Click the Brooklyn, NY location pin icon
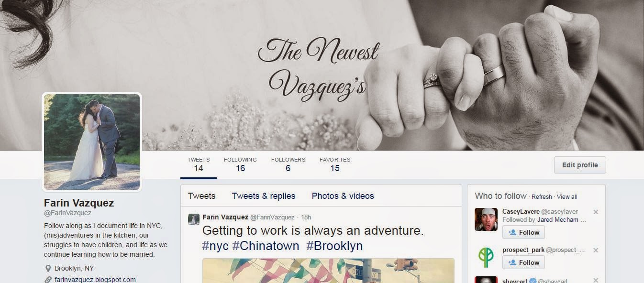The height and width of the screenshot is (283, 644). coord(48,268)
